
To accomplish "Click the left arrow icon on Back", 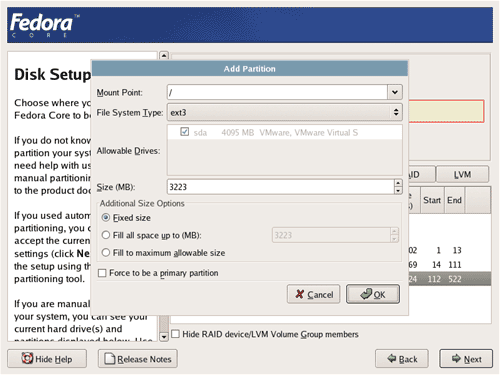I will 391,359.
